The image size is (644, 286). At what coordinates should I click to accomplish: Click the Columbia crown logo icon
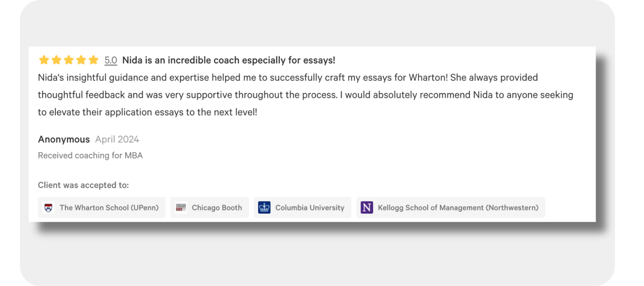(264, 208)
